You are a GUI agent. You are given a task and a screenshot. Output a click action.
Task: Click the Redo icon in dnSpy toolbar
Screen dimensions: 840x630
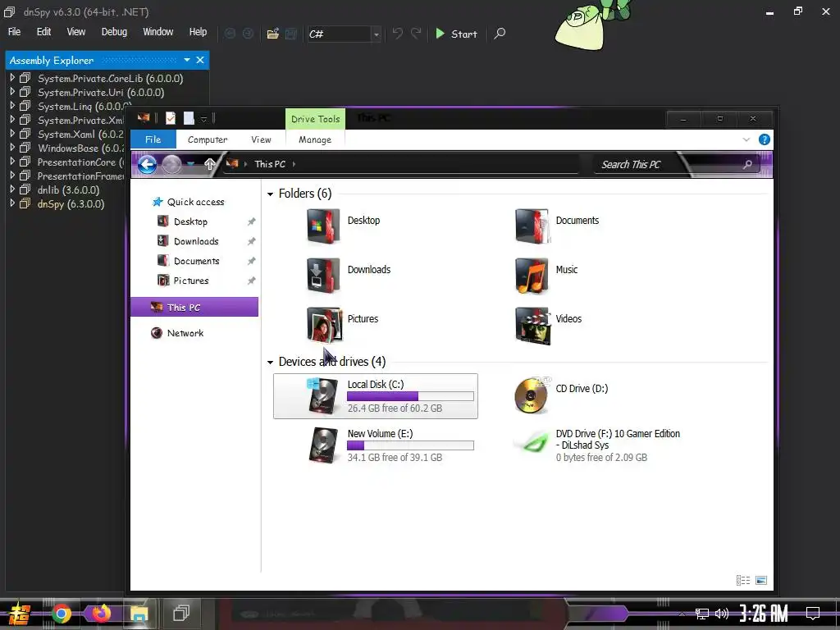click(x=416, y=33)
